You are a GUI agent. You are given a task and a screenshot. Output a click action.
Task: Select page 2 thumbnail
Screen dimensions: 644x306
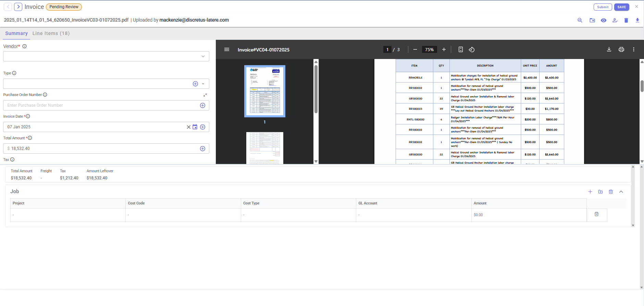pyautogui.click(x=264, y=148)
